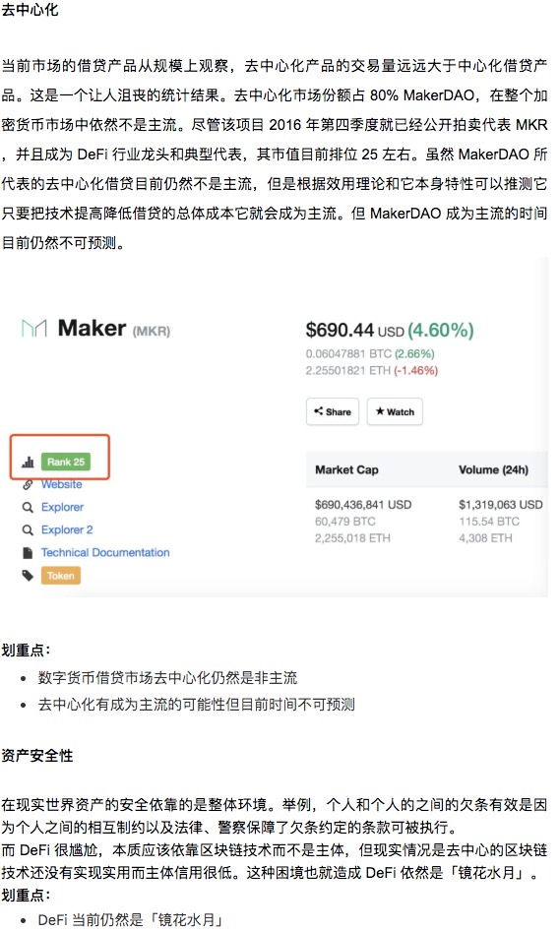Click the Market Cap column header
Image resolution: width=560 pixels, height=931 pixels.
tap(346, 469)
